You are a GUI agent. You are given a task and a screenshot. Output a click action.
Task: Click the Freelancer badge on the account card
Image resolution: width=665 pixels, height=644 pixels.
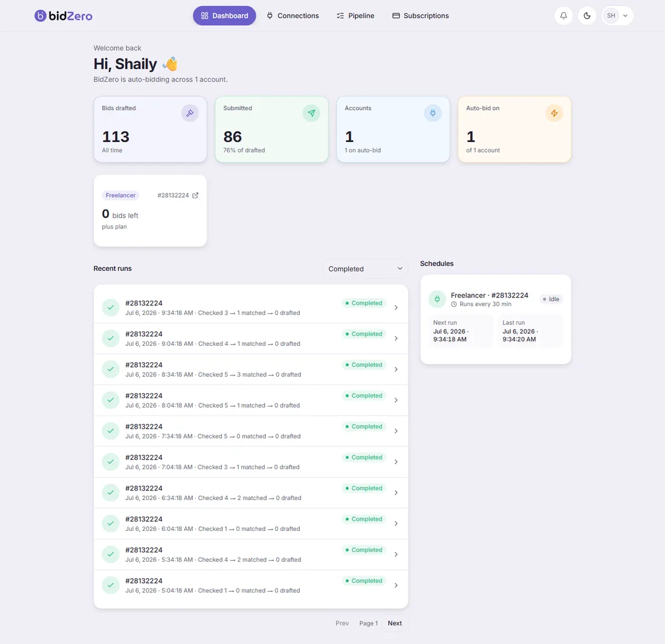tap(120, 195)
